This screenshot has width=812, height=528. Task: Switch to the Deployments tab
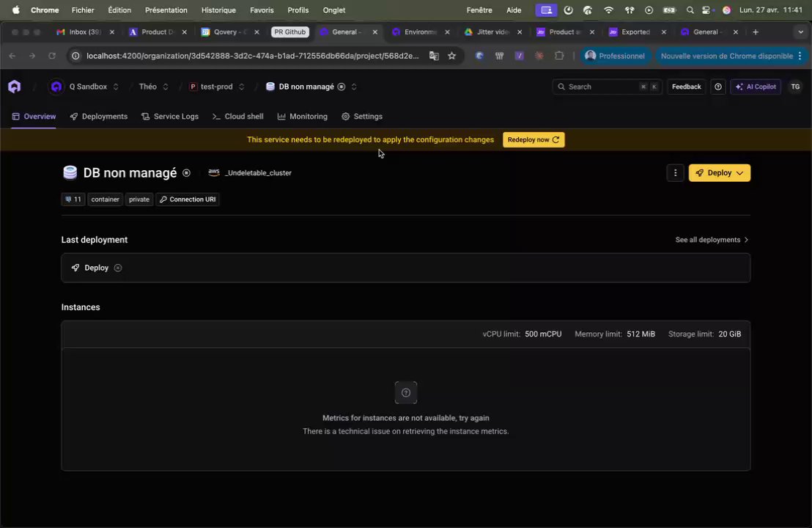(x=98, y=117)
